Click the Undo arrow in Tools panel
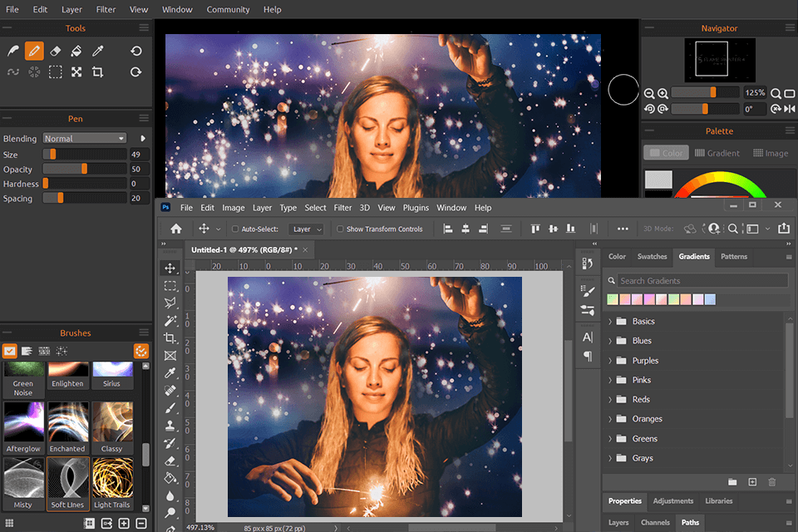Screen dimensions: 798x532 tap(136, 51)
